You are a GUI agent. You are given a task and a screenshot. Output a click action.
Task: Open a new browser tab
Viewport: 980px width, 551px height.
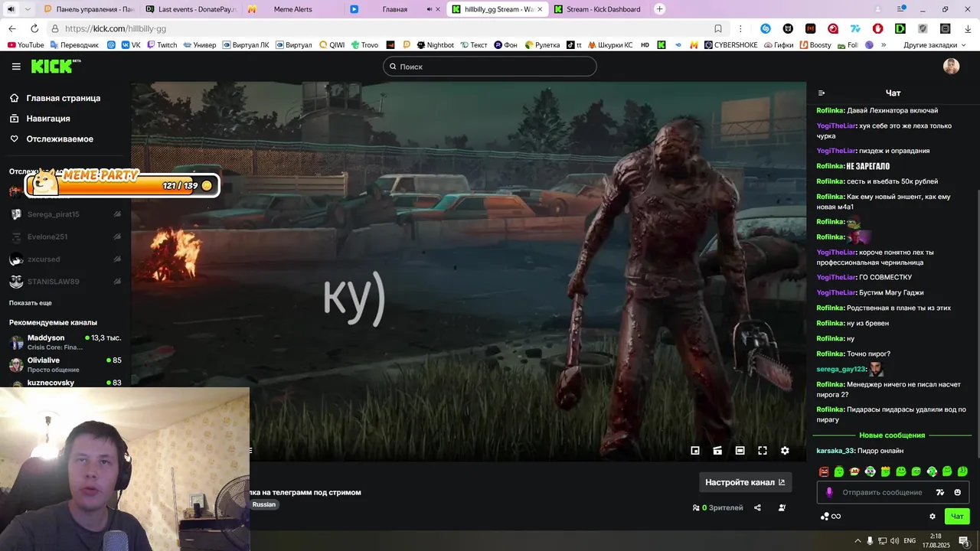[660, 9]
